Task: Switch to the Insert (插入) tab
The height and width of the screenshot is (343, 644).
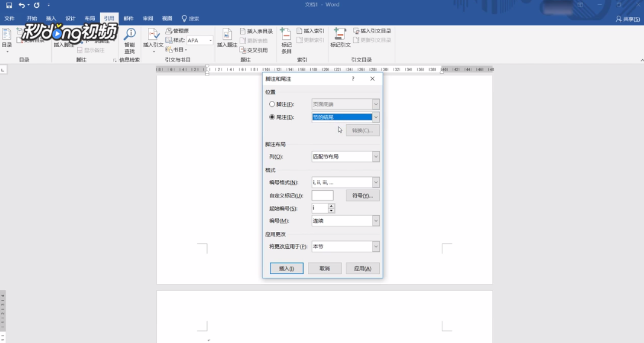Action: [51, 19]
